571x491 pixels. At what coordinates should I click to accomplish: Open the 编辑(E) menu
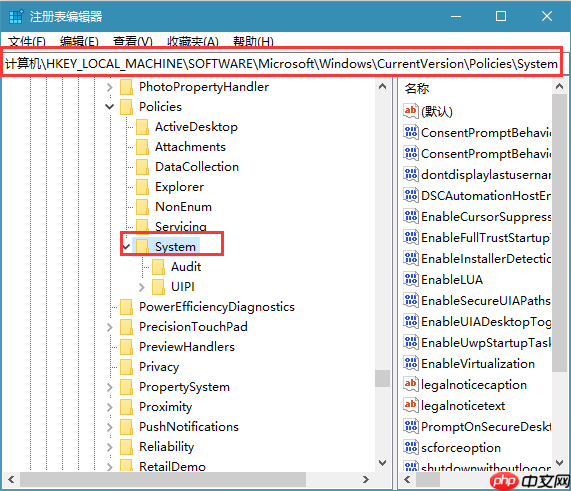tap(79, 42)
